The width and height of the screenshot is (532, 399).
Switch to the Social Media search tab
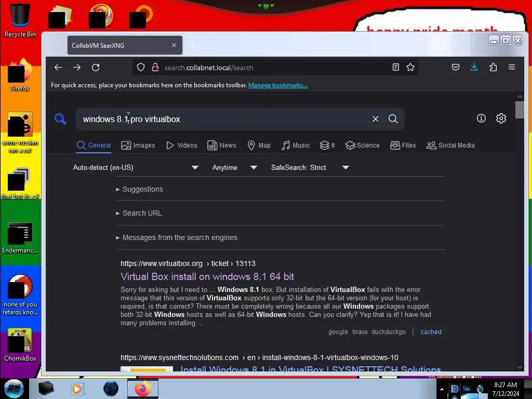click(450, 145)
